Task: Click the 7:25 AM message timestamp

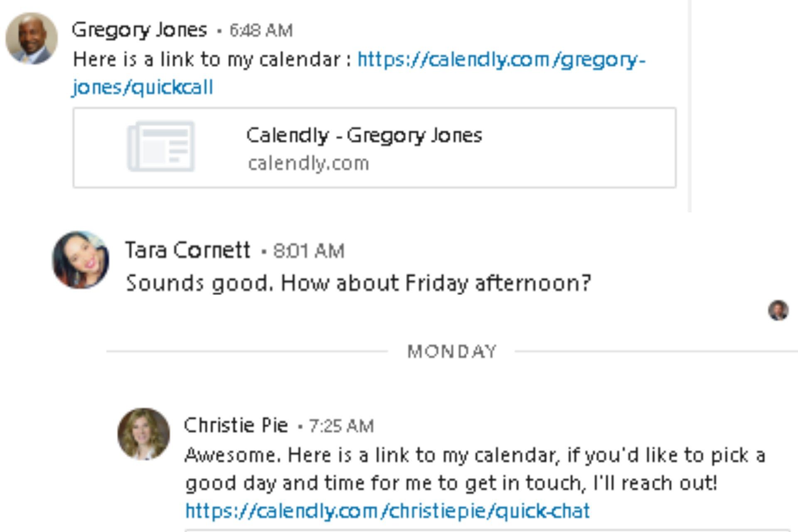Action: pos(341,426)
